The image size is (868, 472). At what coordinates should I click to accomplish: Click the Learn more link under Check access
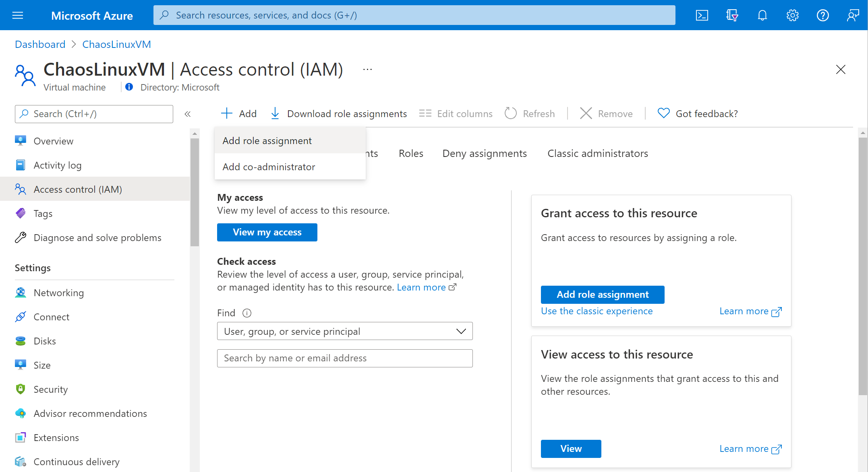tap(425, 286)
